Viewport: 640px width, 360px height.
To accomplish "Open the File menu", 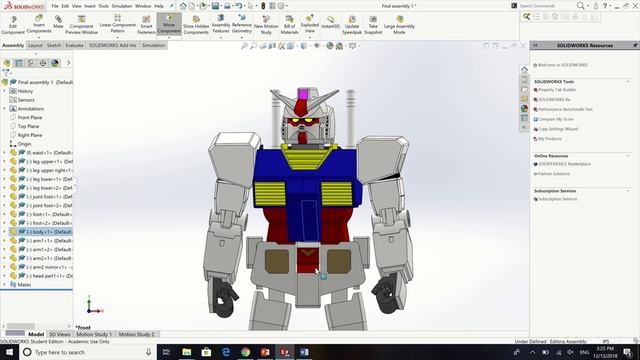I will [x=55, y=6].
